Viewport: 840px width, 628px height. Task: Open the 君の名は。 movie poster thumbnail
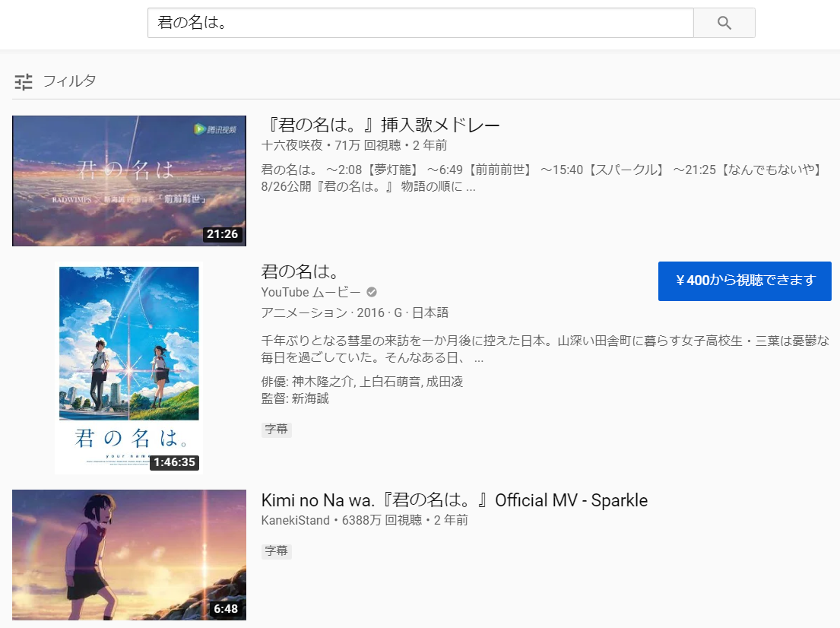(x=128, y=369)
